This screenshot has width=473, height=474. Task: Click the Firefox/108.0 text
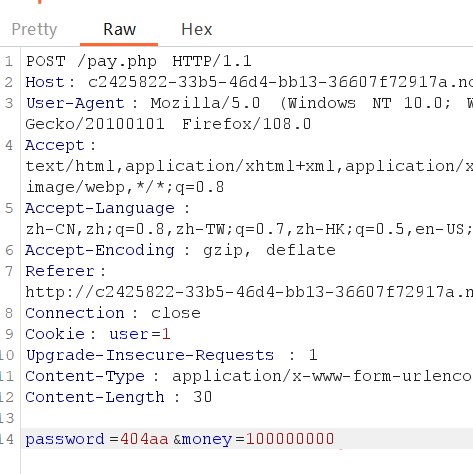pyautogui.click(x=246, y=124)
